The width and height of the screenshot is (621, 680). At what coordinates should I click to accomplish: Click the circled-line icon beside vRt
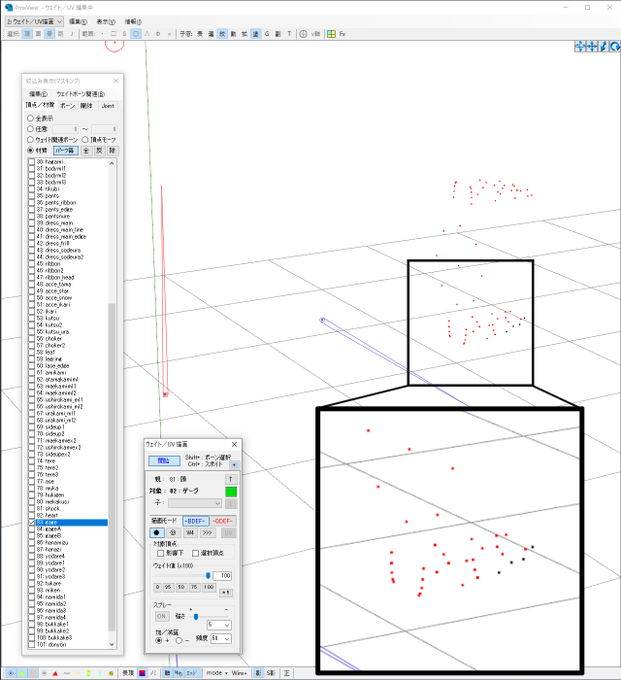coord(303,34)
